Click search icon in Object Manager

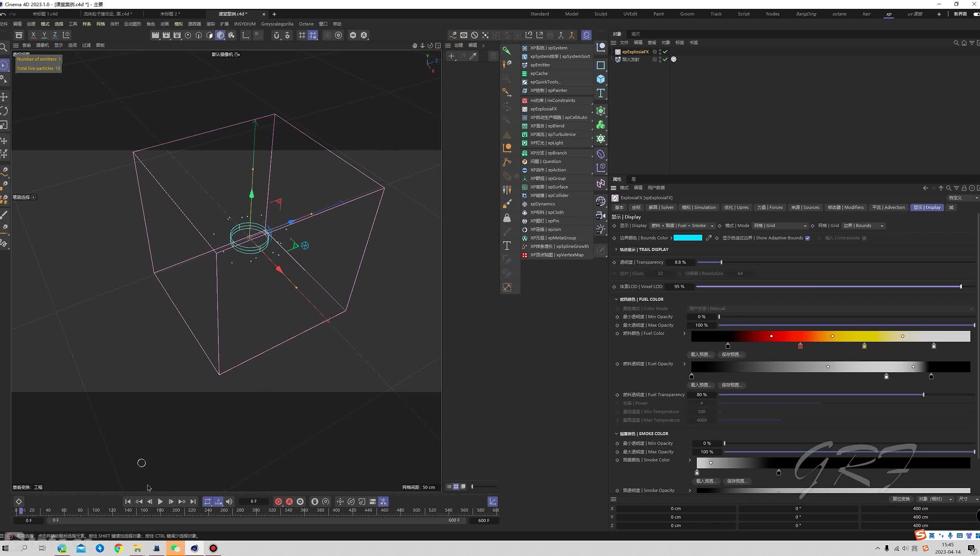pos(956,43)
